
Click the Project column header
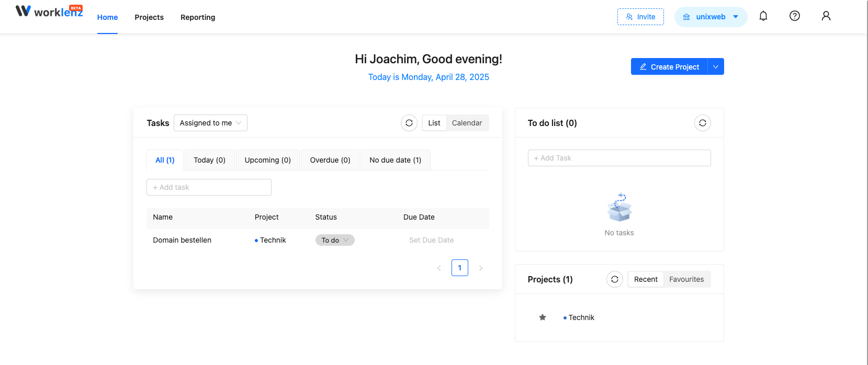[x=266, y=217]
